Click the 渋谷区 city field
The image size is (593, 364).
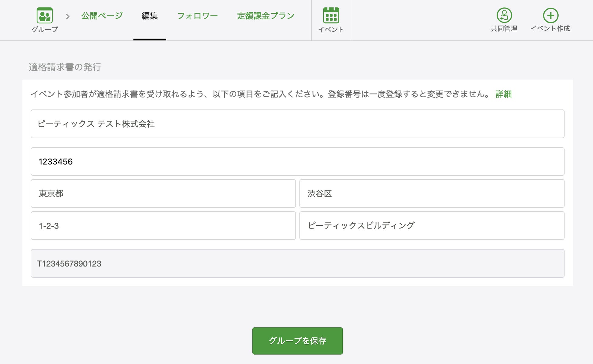pos(432,194)
